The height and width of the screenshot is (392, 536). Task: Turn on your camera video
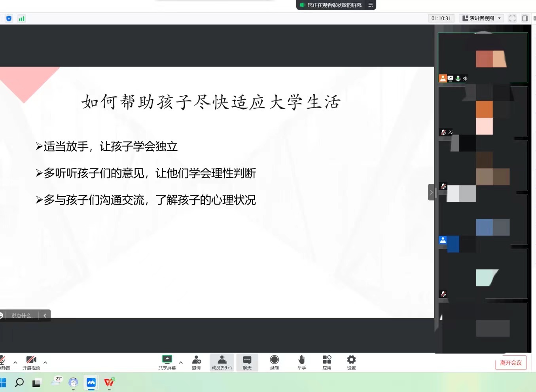pos(31,362)
